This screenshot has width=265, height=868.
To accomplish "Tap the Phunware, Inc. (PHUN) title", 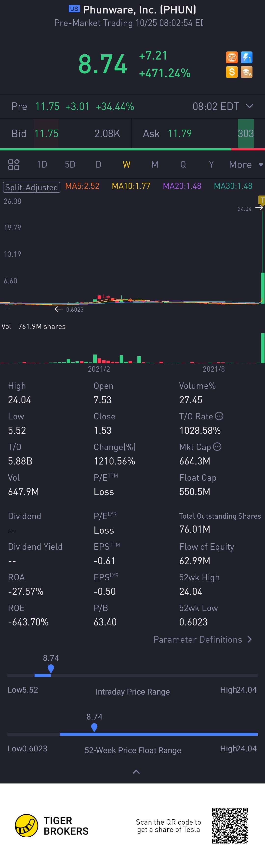I will (139, 10).
